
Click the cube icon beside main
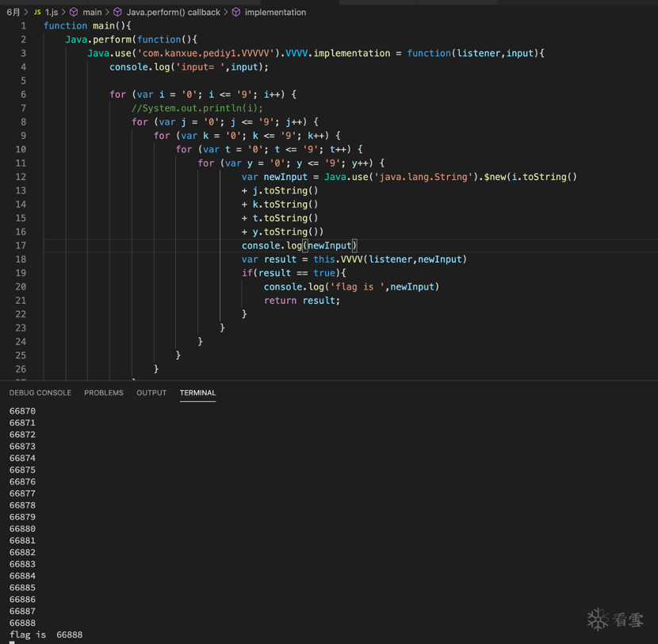pos(74,13)
